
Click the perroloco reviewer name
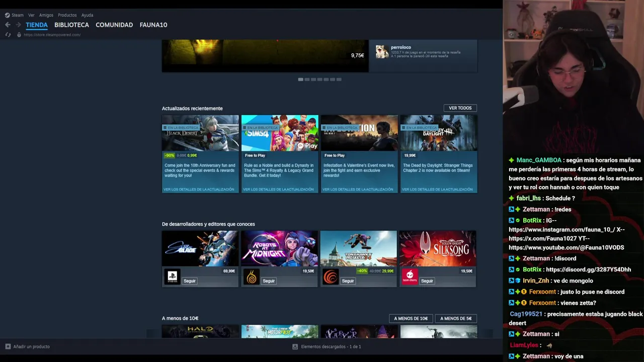point(401,47)
